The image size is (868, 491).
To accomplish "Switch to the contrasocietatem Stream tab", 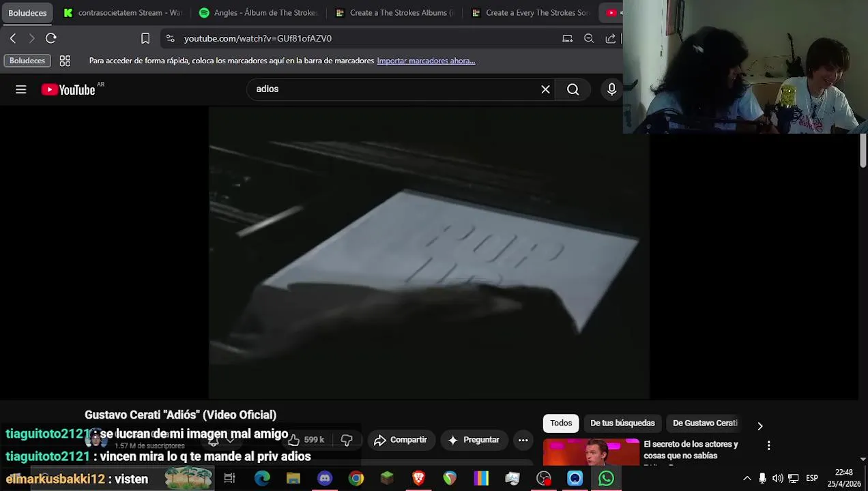I will point(123,12).
